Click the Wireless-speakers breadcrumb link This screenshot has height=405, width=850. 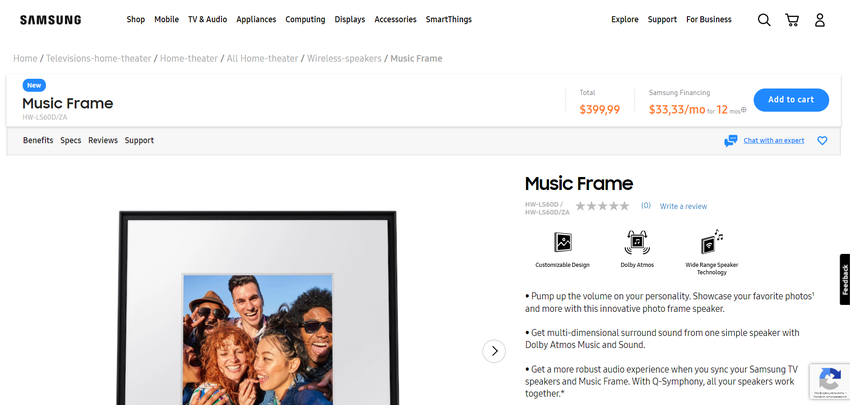pyautogui.click(x=344, y=59)
